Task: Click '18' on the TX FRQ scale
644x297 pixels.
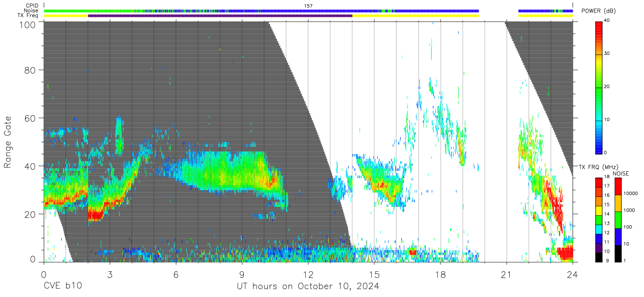Action: coord(607,178)
